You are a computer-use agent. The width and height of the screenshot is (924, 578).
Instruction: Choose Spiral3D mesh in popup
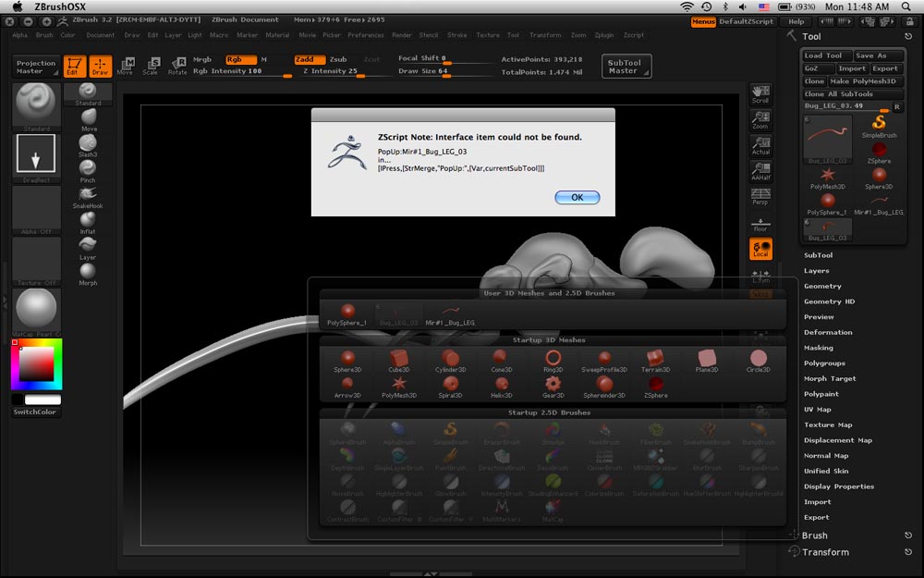click(450, 387)
